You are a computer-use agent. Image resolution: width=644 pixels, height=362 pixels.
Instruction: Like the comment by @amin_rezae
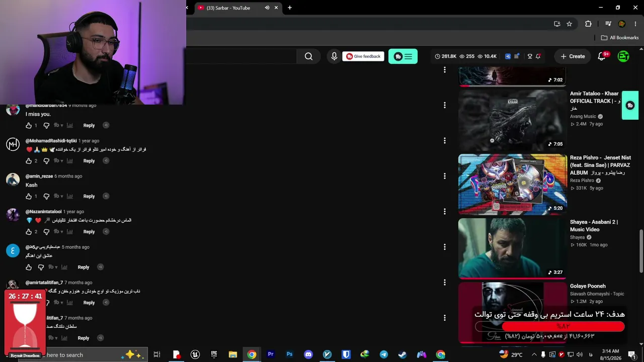click(x=29, y=196)
